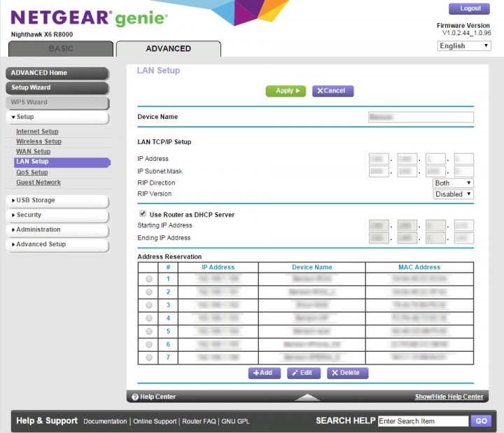Go to Internet Setup
Image resolution: width=504 pixels, height=433 pixels.
37,132
